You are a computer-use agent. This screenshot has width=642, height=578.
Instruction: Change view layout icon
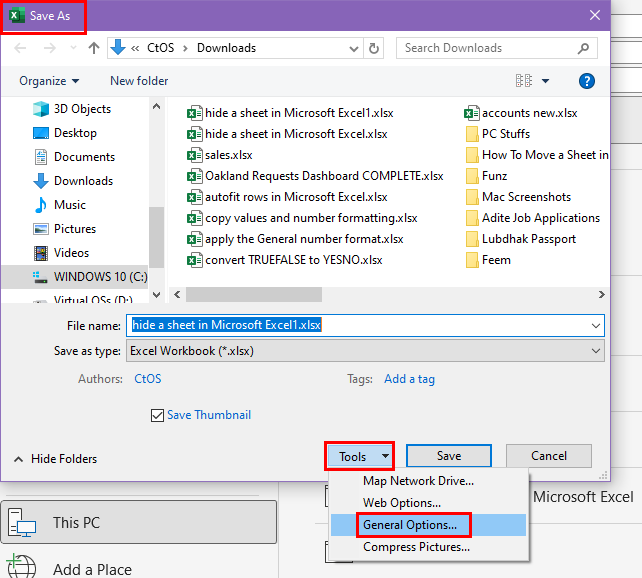pos(524,81)
